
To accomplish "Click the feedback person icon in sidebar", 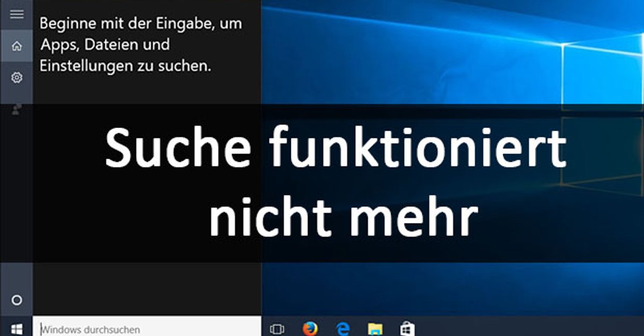I will 17,109.
